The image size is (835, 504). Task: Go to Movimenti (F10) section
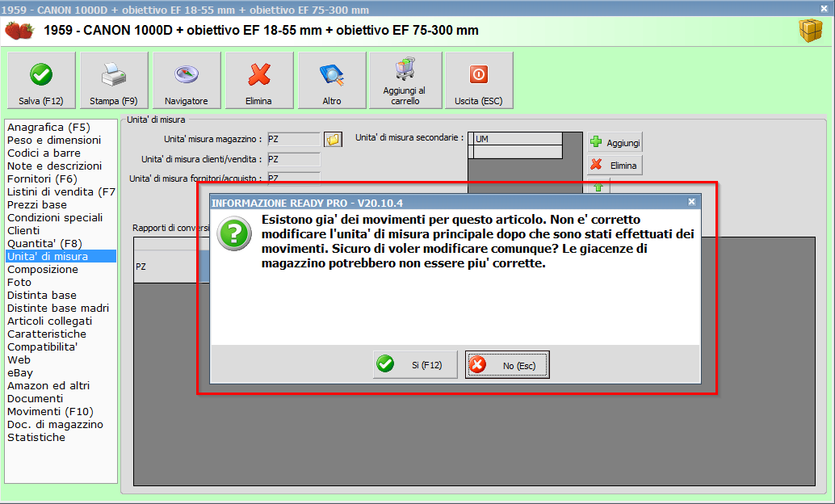pyautogui.click(x=50, y=411)
